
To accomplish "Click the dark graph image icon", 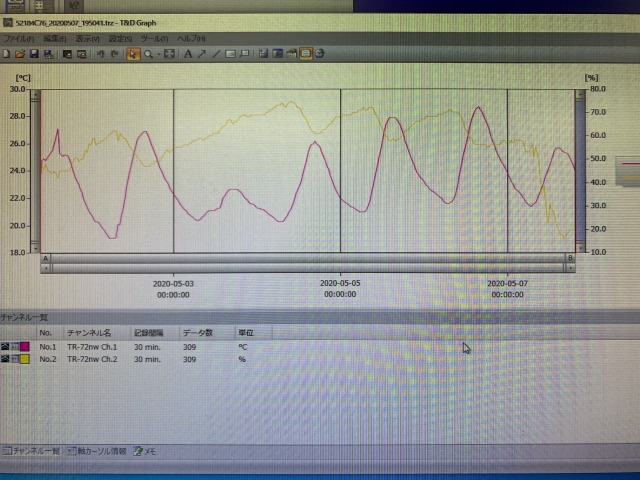I will (278, 54).
